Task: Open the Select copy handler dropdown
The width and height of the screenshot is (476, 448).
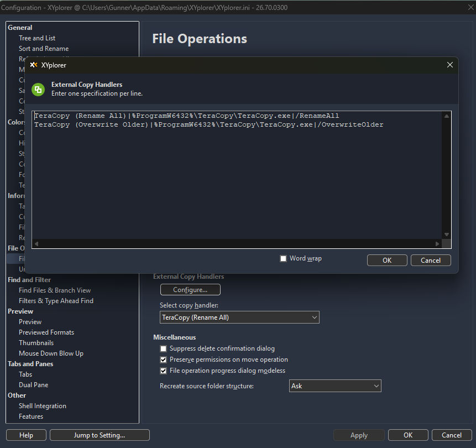Action: pyautogui.click(x=239, y=317)
